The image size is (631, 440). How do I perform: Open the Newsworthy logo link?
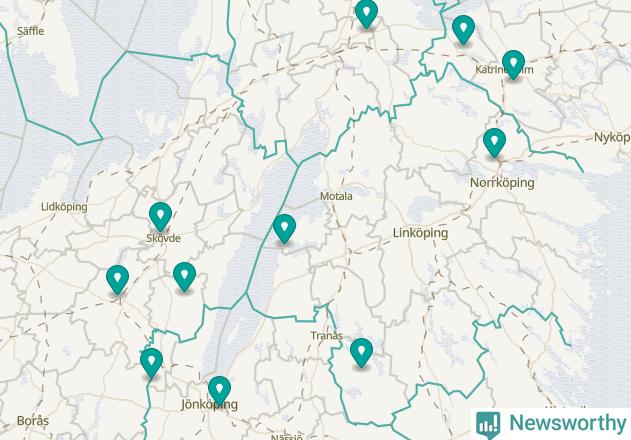tap(551, 424)
